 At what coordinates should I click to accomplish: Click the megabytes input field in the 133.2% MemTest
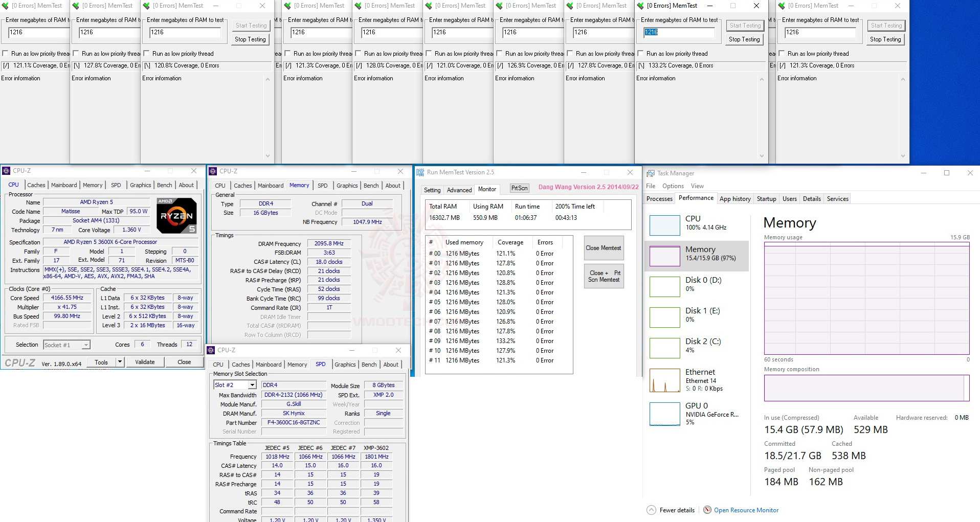pos(679,32)
